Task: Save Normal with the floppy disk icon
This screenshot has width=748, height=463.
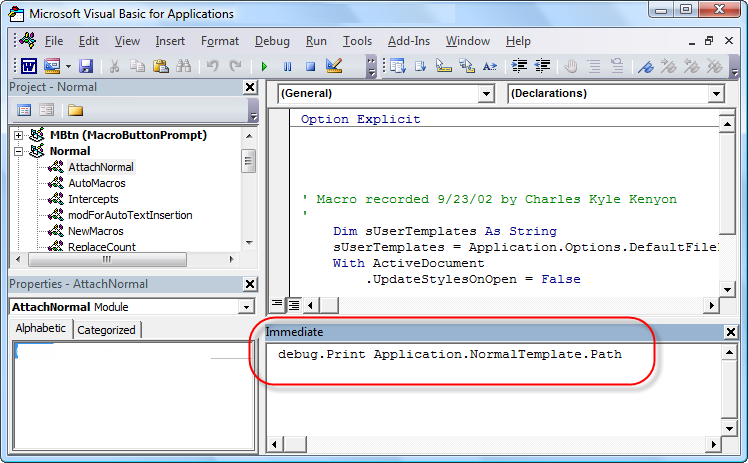Action: coord(86,66)
